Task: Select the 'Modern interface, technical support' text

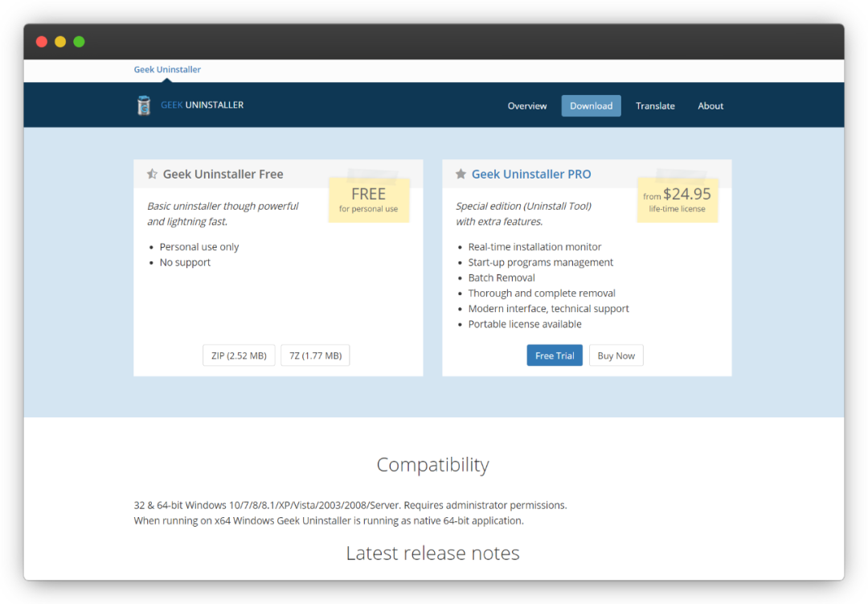Action: tap(549, 309)
